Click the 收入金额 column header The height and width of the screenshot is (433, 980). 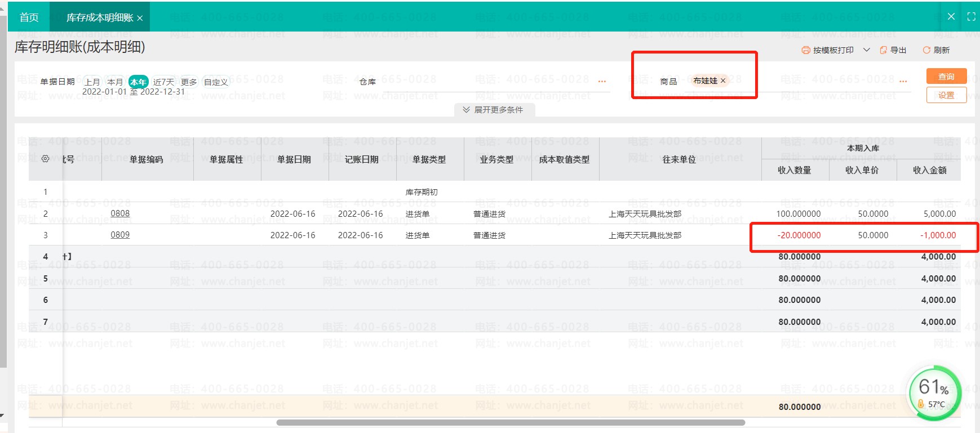tap(929, 170)
